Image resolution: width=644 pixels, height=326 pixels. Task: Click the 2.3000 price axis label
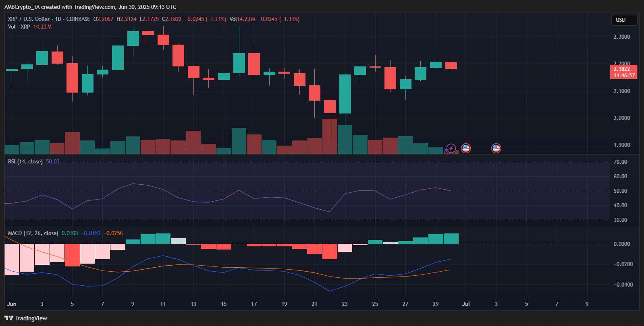click(x=622, y=37)
